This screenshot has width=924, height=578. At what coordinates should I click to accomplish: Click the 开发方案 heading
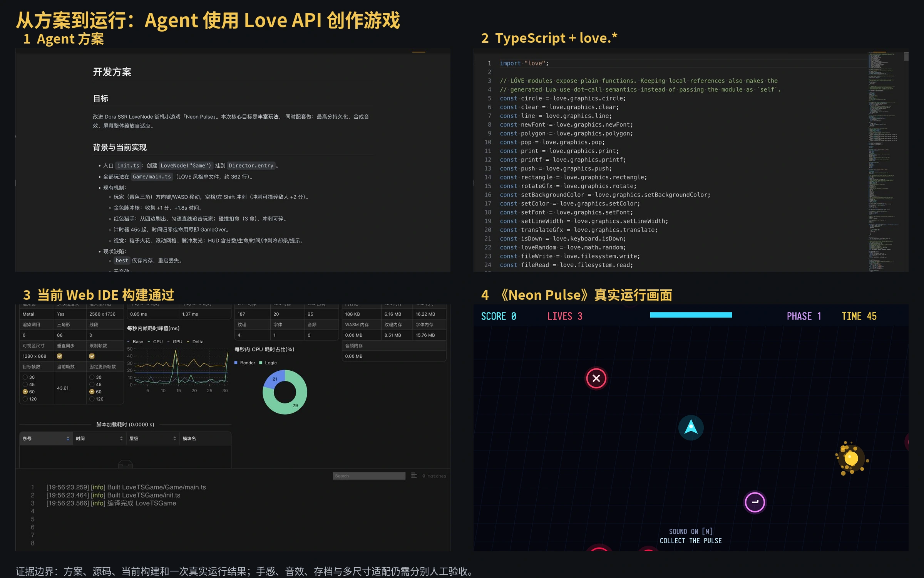[112, 72]
